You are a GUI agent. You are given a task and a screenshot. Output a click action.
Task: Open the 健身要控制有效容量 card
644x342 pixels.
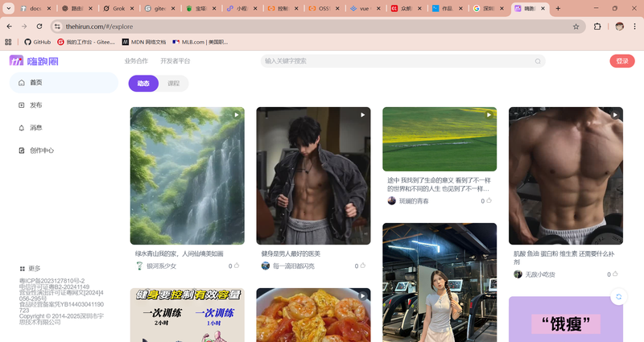188,315
